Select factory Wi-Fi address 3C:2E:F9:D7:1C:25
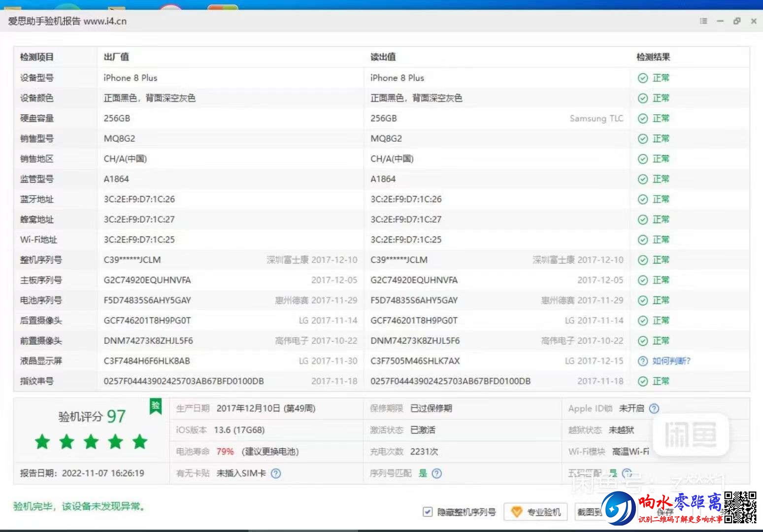 pyautogui.click(x=139, y=239)
